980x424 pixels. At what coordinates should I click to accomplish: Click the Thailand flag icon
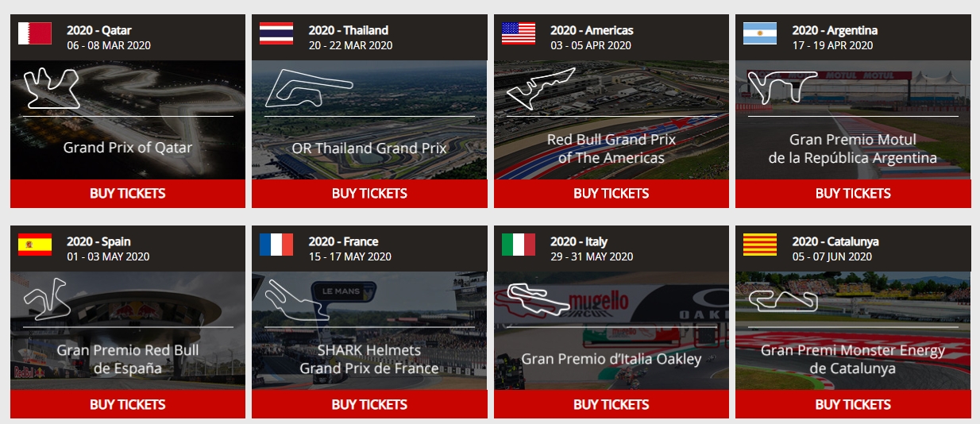coord(276,33)
